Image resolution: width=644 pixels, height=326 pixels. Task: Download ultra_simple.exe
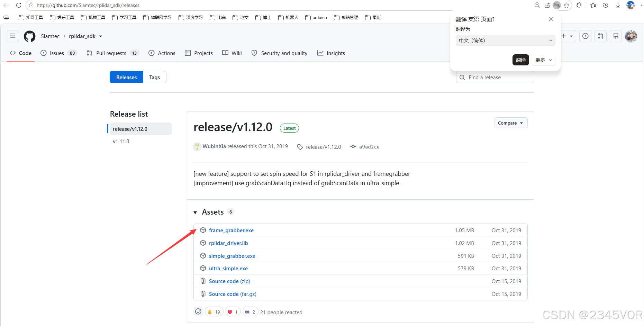tap(228, 268)
